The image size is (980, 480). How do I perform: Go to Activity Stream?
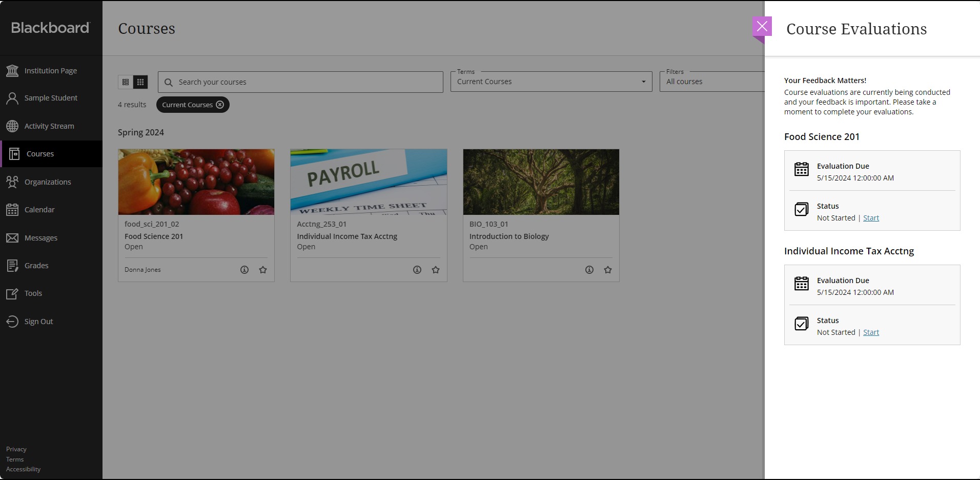tap(49, 126)
